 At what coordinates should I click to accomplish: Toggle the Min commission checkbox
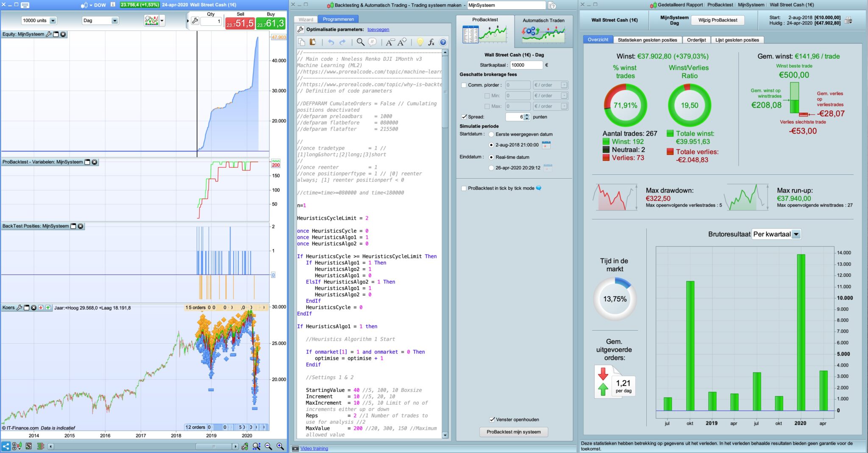[x=487, y=96]
